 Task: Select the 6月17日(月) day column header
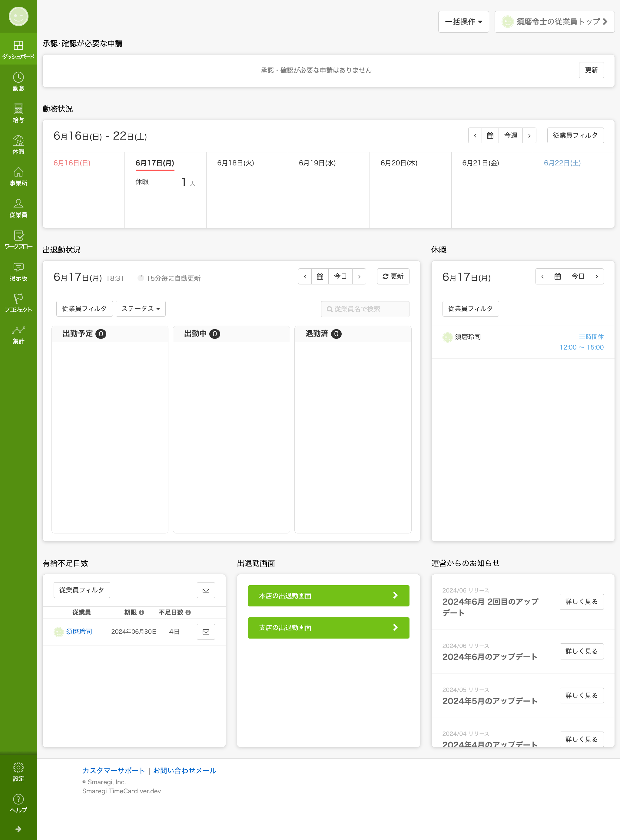pyautogui.click(x=155, y=163)
